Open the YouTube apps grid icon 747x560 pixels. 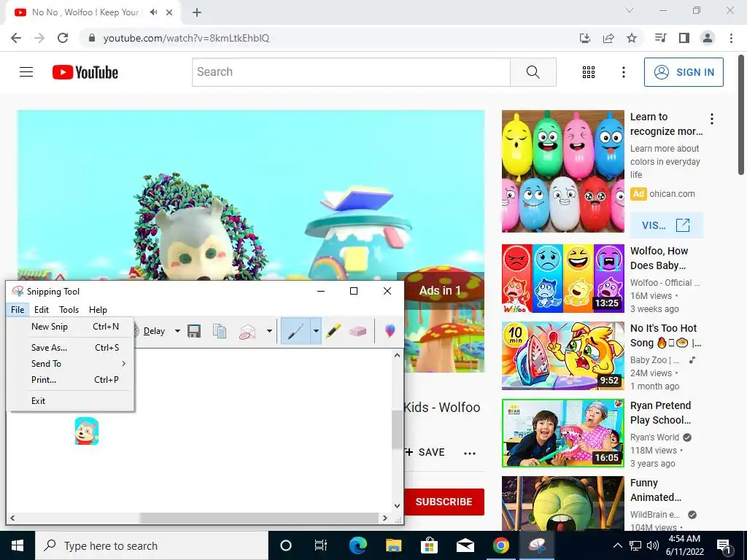(589, 72)
